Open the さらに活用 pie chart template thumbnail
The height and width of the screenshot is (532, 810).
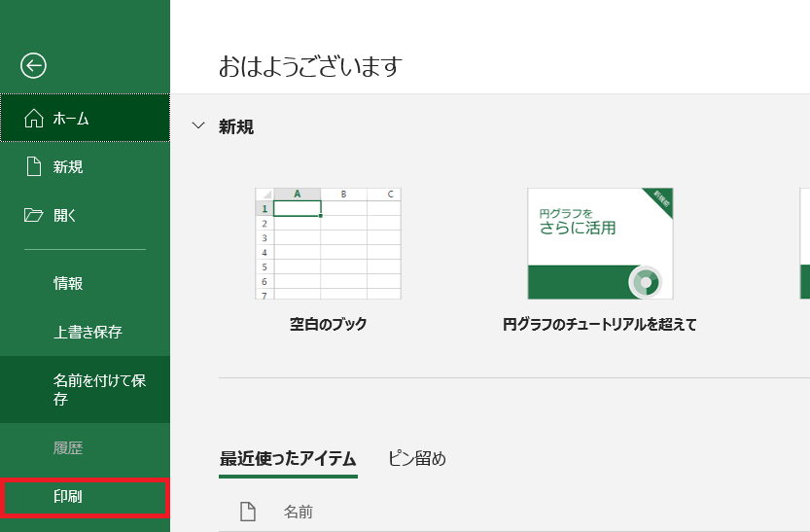tap(600, 243)
